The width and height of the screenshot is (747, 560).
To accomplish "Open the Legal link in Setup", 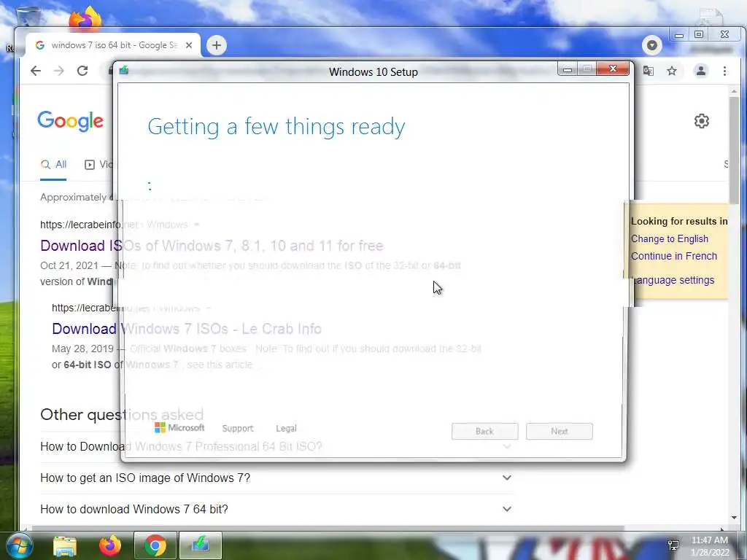I will tap(286, 428).
